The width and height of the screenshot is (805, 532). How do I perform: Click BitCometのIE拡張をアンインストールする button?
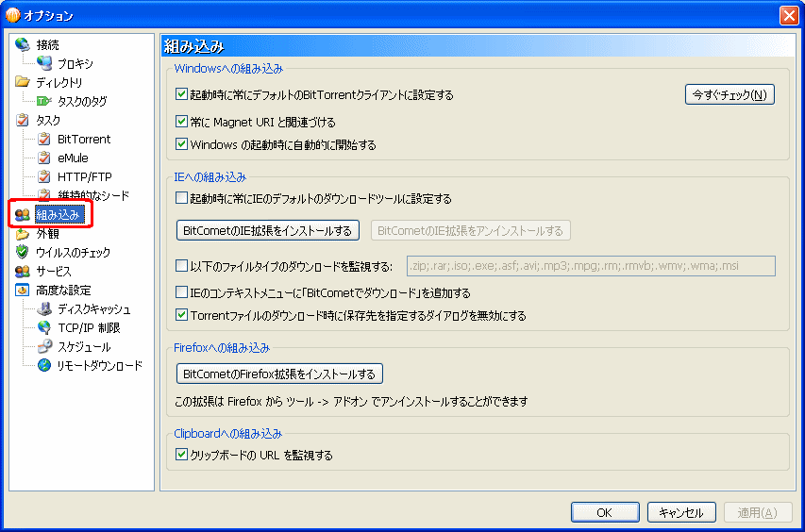pyautogui.click(x=470, y=230)
